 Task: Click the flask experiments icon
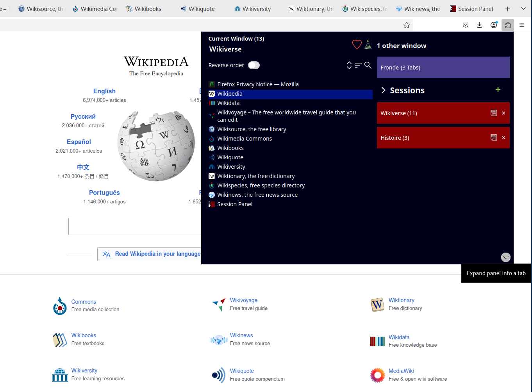pos(368,45)
